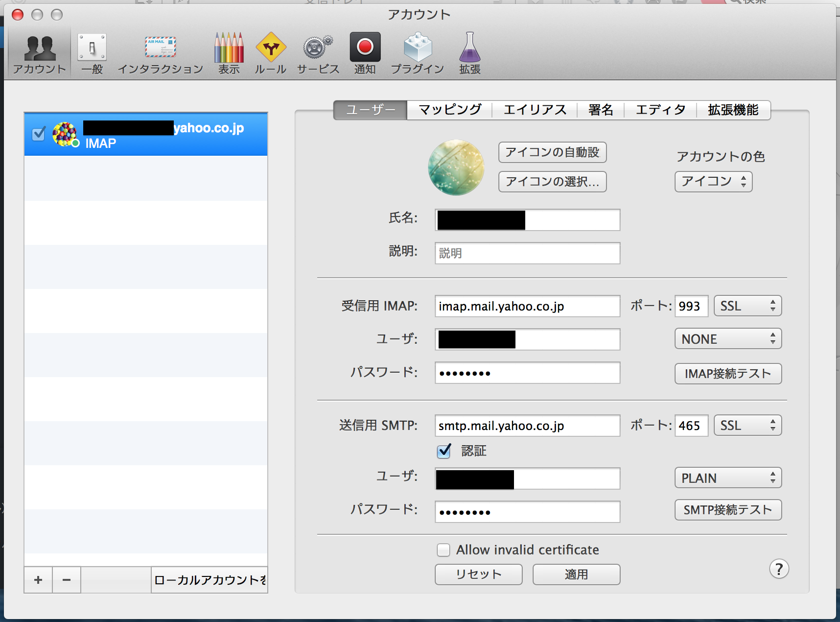Open the アカウントの色 アイコン dropdown
This screenshot has width=840, height=622.
coord(713,182)
